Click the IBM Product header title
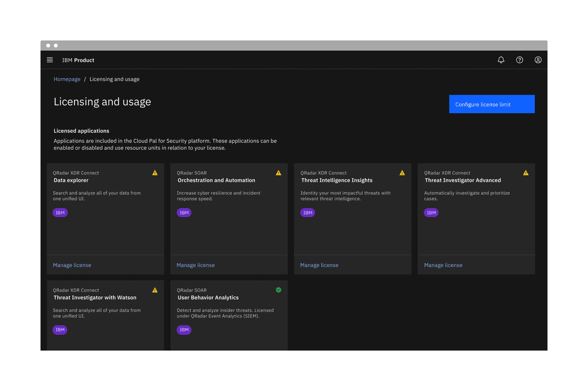Screen dimensions: 588x391 [78, 60]
